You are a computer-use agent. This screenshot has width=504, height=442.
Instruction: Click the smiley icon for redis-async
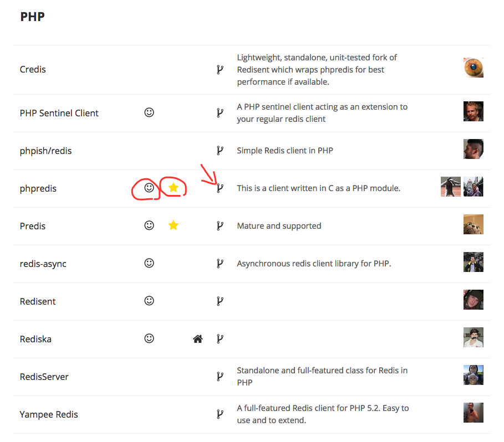point(149,263)
